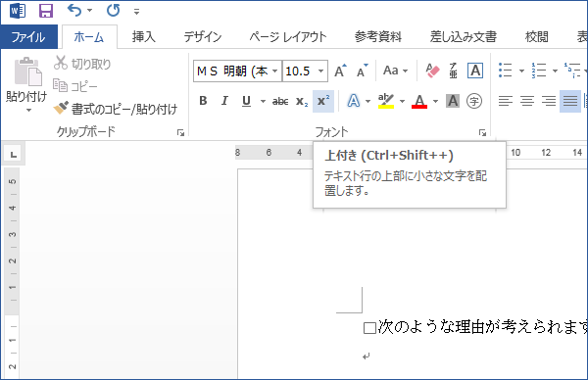Viewport: 588px width, 380px height.
Task: Open the text effects dropdown arrow
Action: [367, 101]
